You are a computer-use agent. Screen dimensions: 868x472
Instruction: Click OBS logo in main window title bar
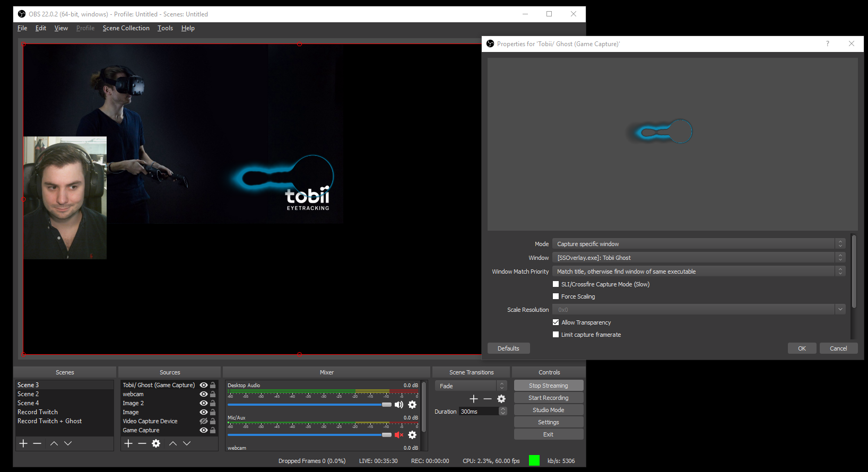[22, 14]
